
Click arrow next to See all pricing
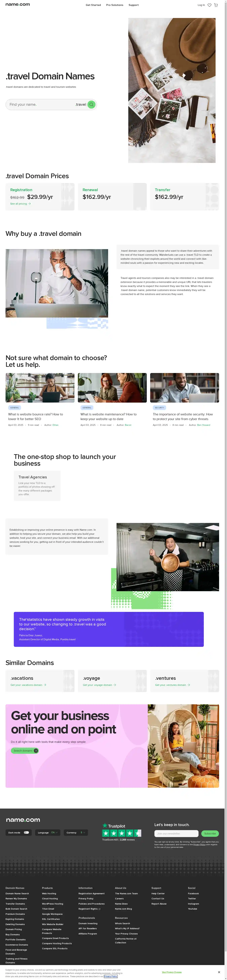pyautogui.click(x=30, y=204)
